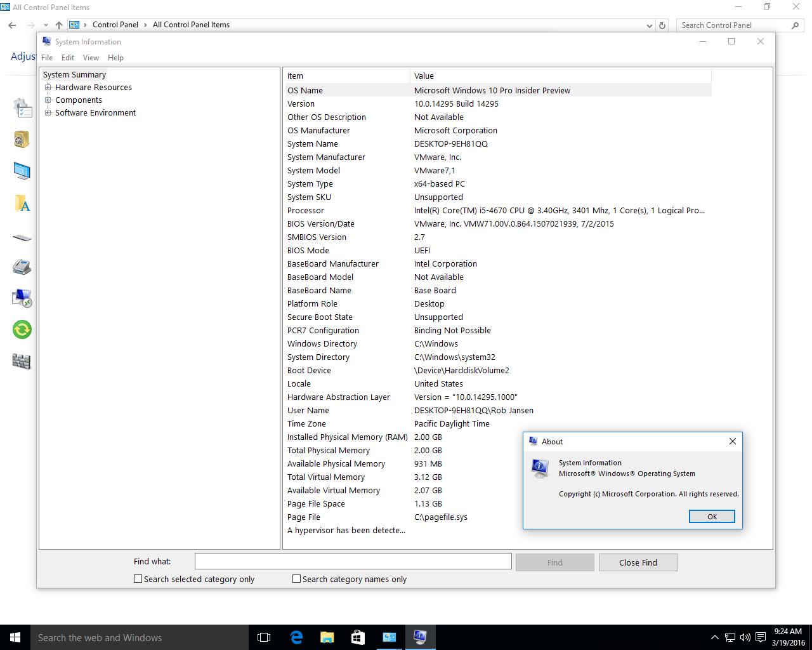Open the safe-shaped icon in Control Panel sidebar
This screenshot has width=812, height=650.
pos(22,139)
